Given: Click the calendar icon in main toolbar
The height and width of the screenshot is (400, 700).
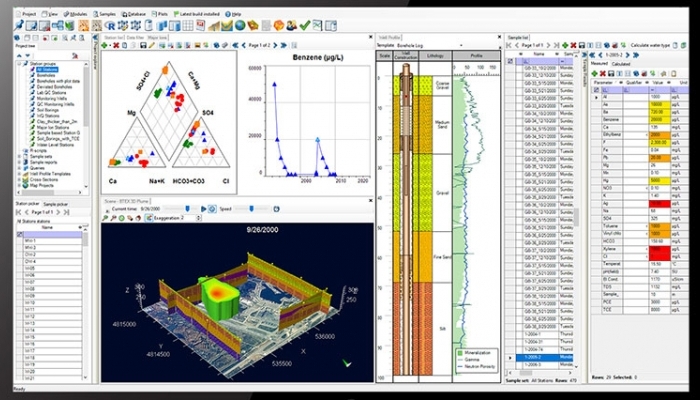Looking at the screenshot, I should pyautogui.click(x=200, y=25).
